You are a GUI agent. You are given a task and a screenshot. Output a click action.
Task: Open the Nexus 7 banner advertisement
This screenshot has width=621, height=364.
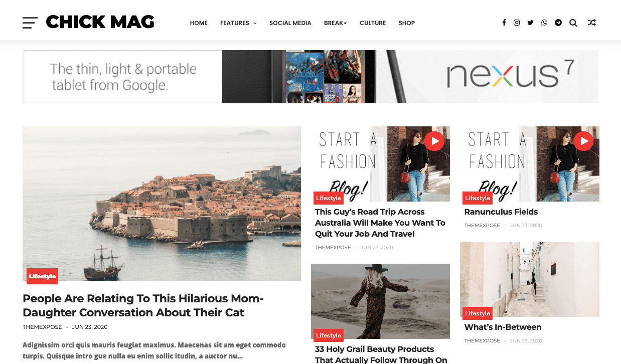tap(311, 77)
